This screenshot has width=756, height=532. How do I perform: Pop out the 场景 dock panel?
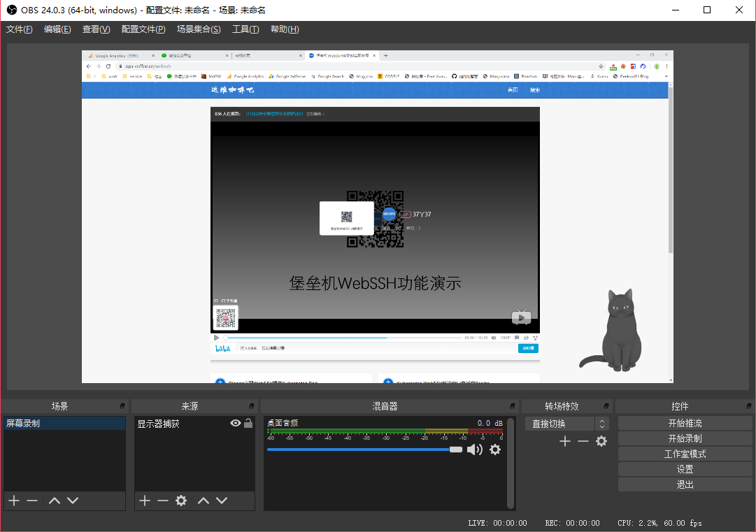(122, 406)
